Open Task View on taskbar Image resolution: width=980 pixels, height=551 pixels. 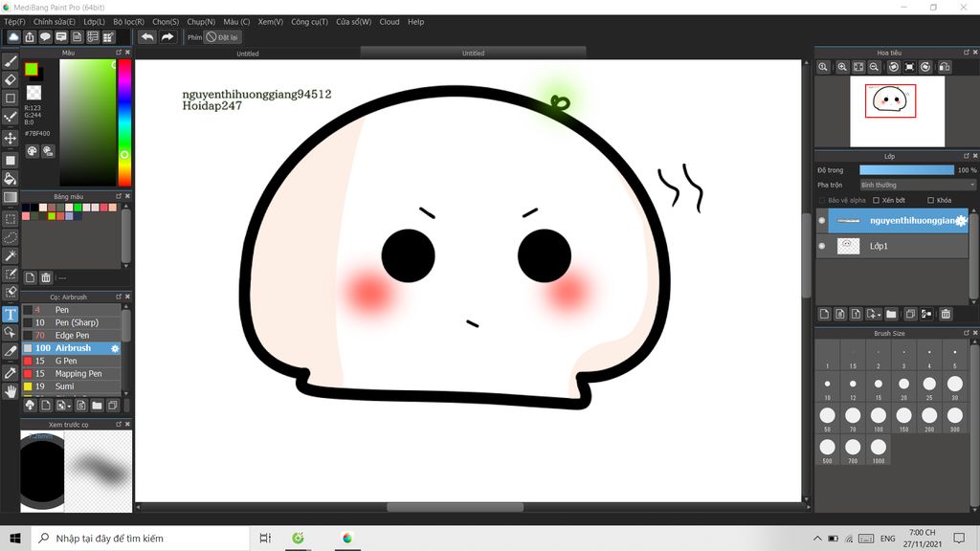pos(265,538)
